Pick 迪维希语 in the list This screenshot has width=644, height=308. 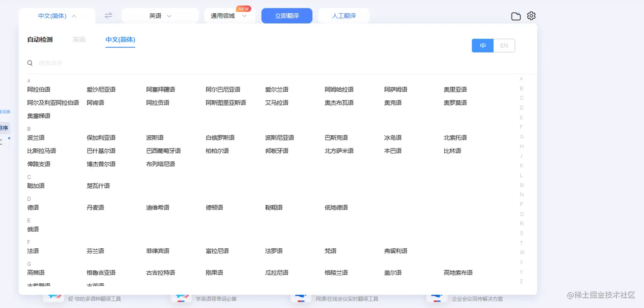pos(158,208)
